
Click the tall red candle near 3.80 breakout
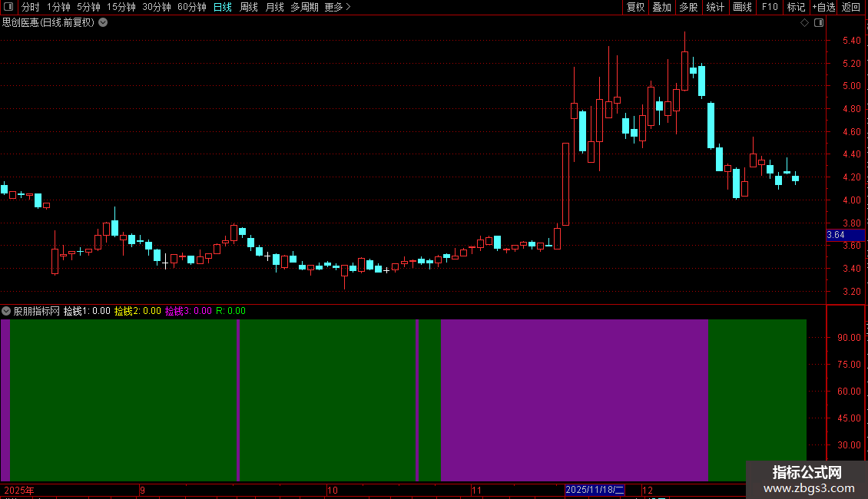point(566,184)
